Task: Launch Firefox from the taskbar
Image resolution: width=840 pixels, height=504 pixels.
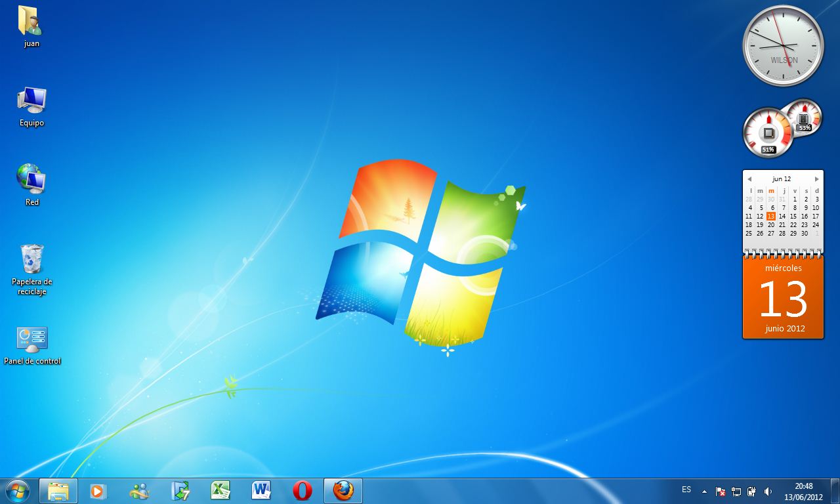Action: tap(343, 490)
